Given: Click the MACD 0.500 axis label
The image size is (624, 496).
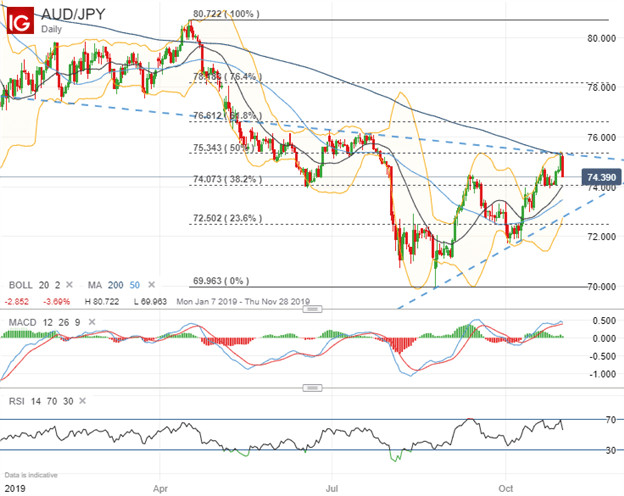Looking at the screenshot, I should (604, 321).
